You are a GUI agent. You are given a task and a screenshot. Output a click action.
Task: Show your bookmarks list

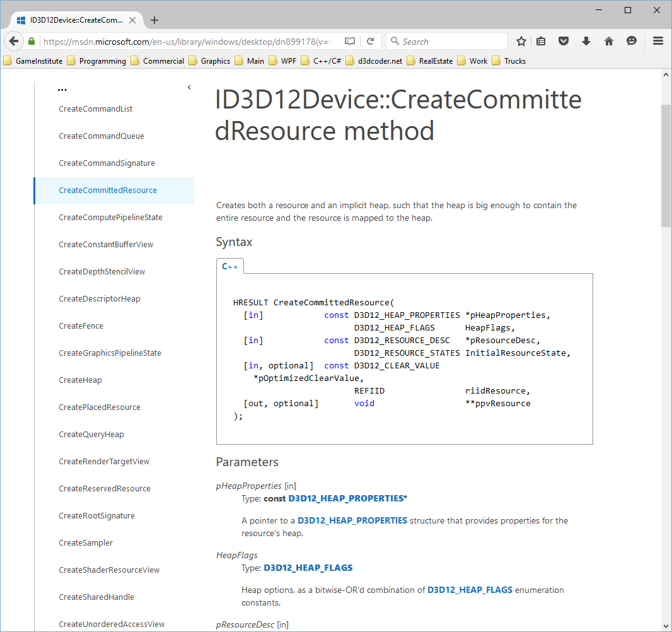coord(541,41)
